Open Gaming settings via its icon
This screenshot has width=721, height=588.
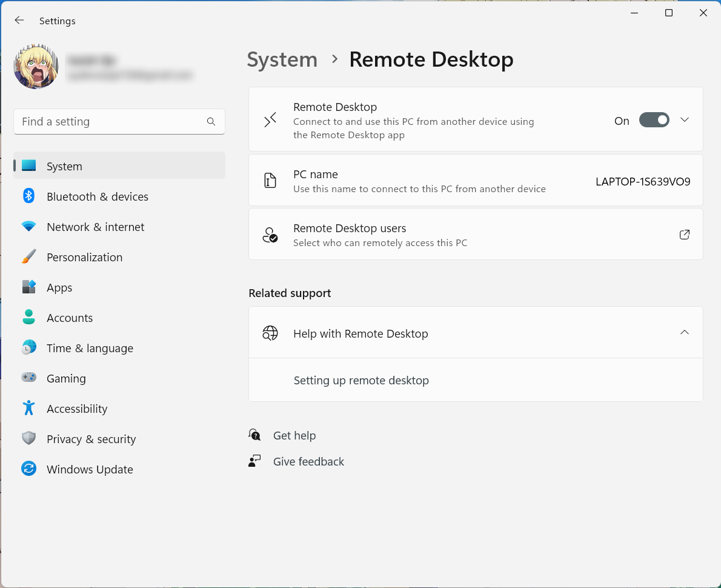click(x=28, y=378)
